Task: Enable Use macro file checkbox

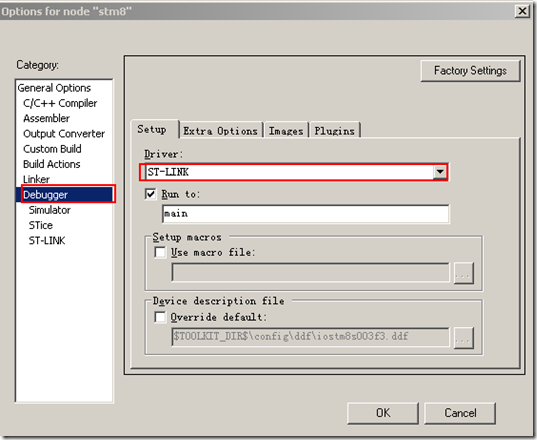Action: 160,252
